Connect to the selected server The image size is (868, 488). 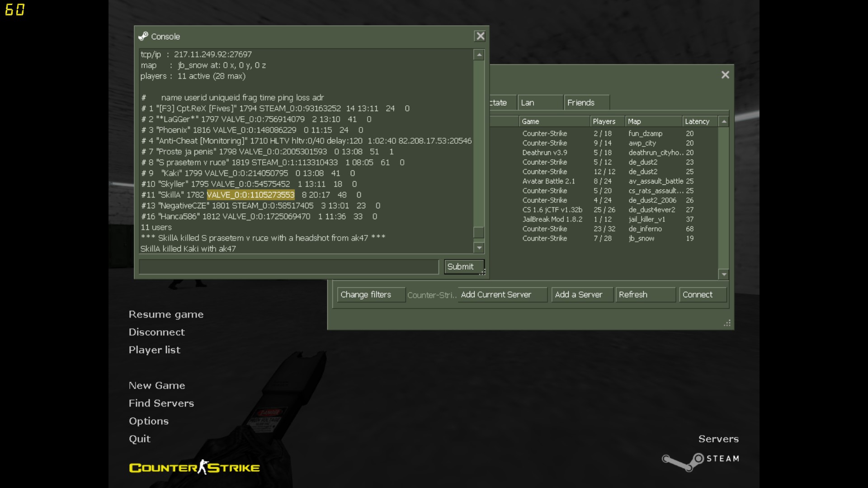coord(703,295)
